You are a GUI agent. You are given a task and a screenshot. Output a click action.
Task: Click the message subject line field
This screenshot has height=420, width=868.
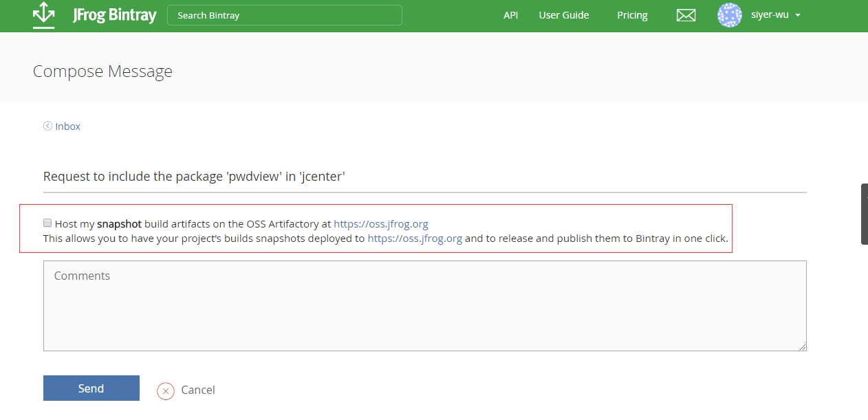tap(425, 177)
